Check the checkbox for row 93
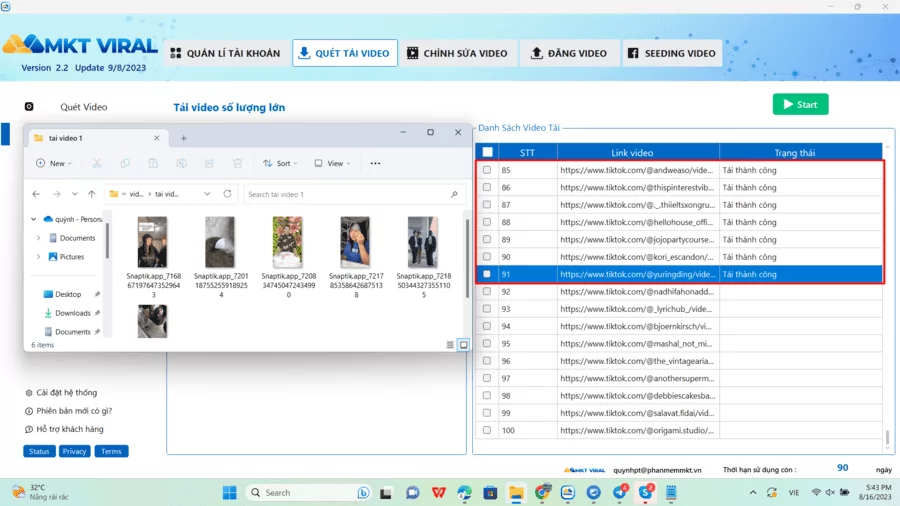900x506 pixels. (x=487, y=309)
